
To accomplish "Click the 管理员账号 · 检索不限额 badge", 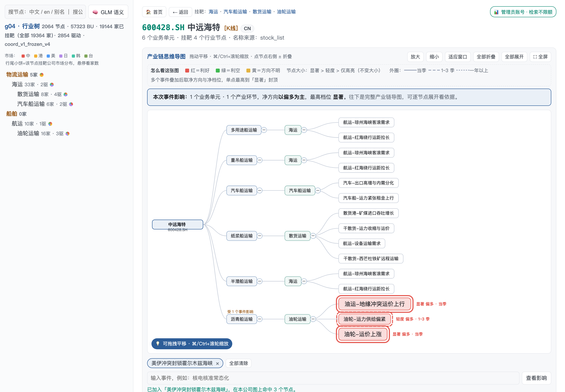I will click(523, 12).
